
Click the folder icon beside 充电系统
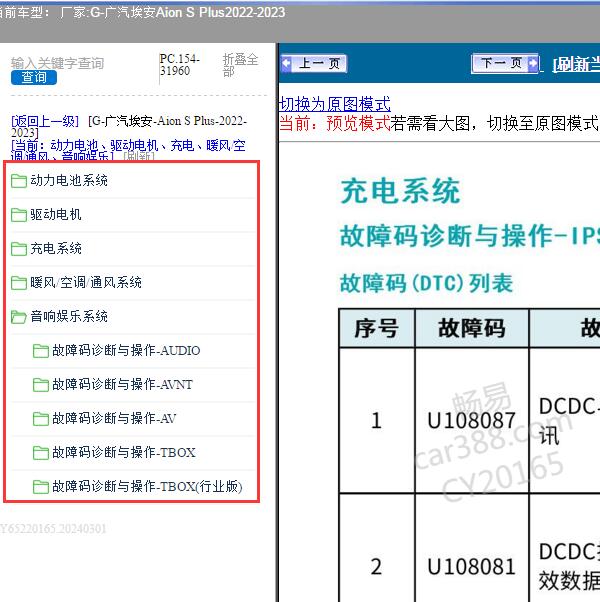click(x=18, y=249)
